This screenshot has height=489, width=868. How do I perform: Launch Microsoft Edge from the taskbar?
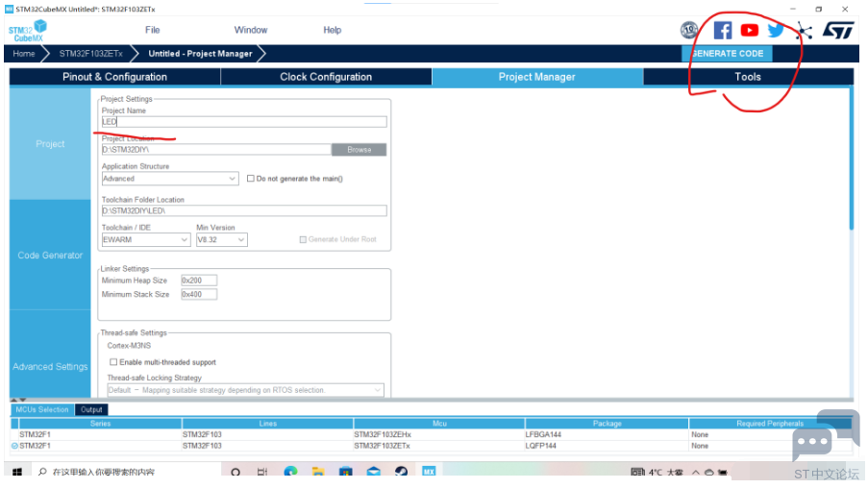coord(290,472)
